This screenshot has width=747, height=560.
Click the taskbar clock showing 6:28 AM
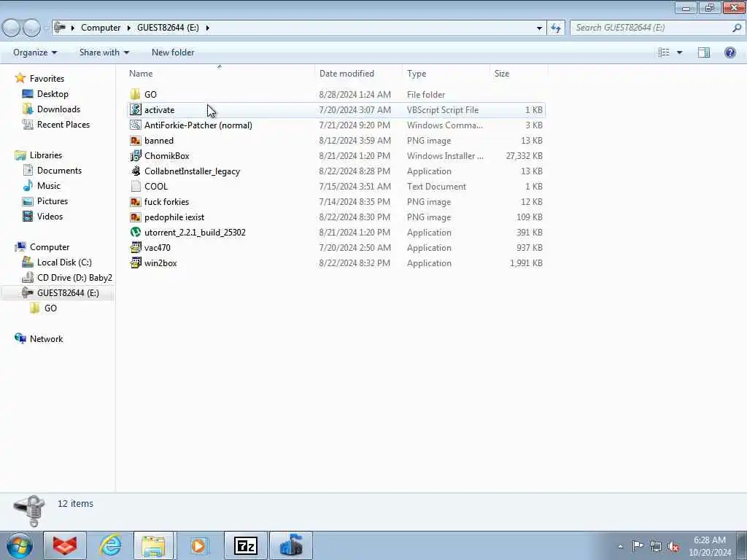tap(709, 546)
